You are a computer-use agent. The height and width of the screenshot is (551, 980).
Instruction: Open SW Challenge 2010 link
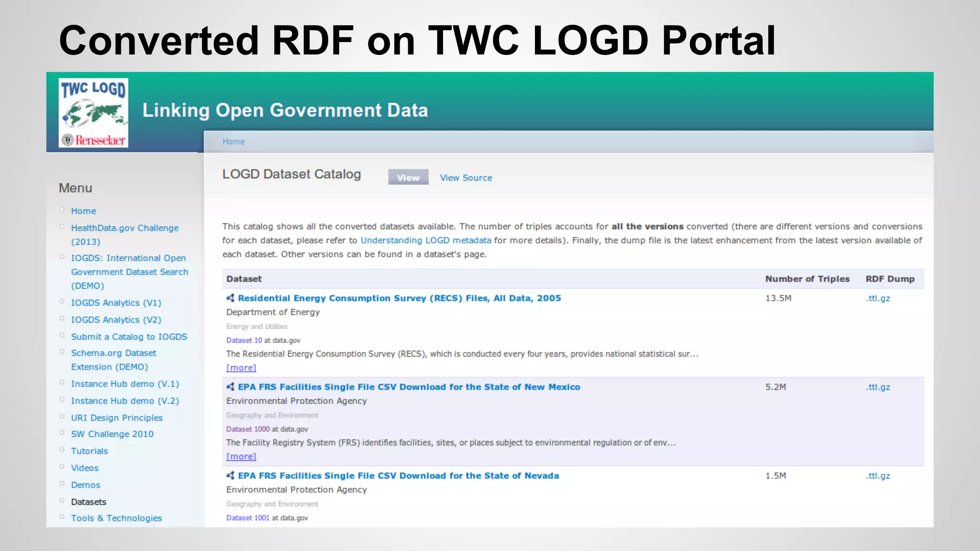point(112,434)
